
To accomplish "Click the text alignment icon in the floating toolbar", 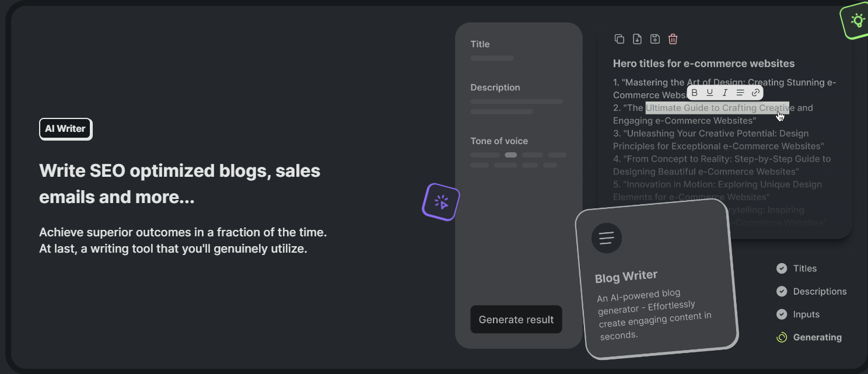I will [x=740, y=93].
